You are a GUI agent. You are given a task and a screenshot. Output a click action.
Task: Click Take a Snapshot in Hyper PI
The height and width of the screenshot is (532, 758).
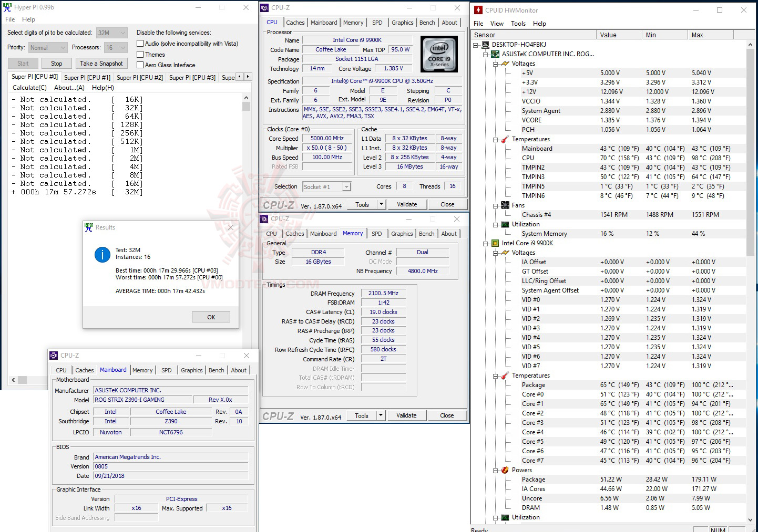(x=101, y=64)
